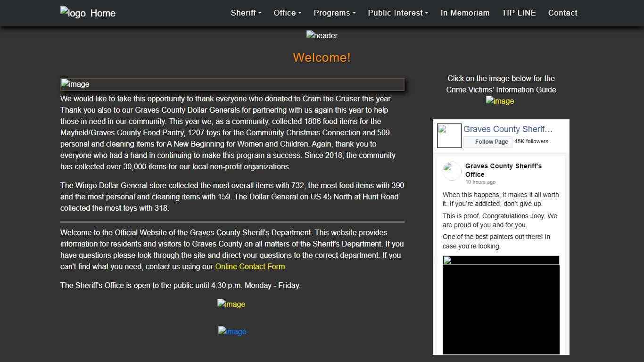Open the Sheriff dropdown menu
The height and width of the screenshot is (362, 644).
pyautogui.click(x=246, y=13)
